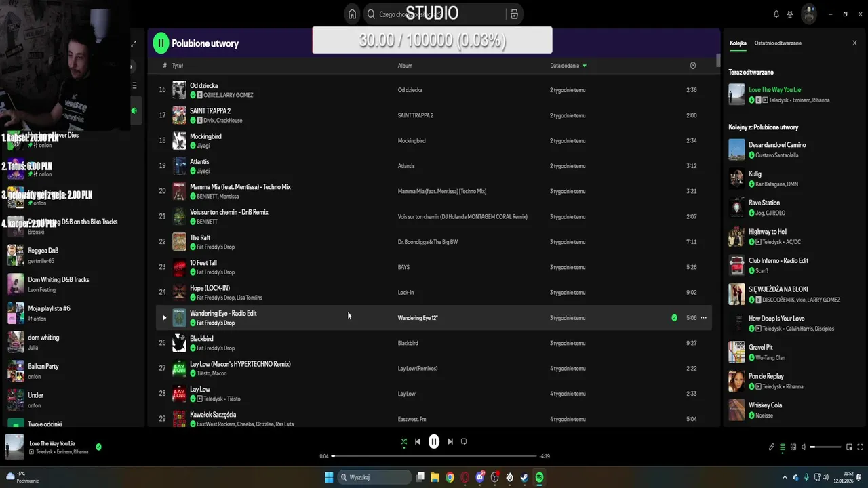Open Windows Start menu
This screenshot has height=488, width=868.
tap(329, 477)
